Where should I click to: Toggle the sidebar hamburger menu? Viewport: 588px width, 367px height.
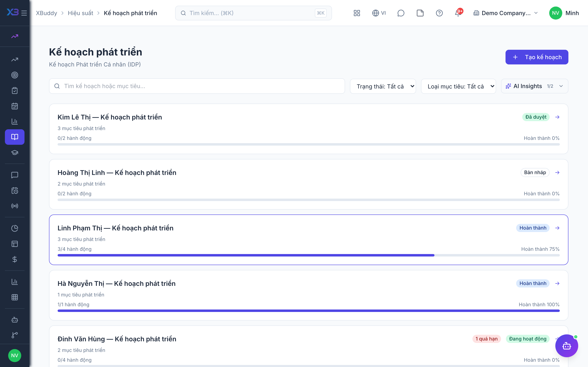[24, 13]
